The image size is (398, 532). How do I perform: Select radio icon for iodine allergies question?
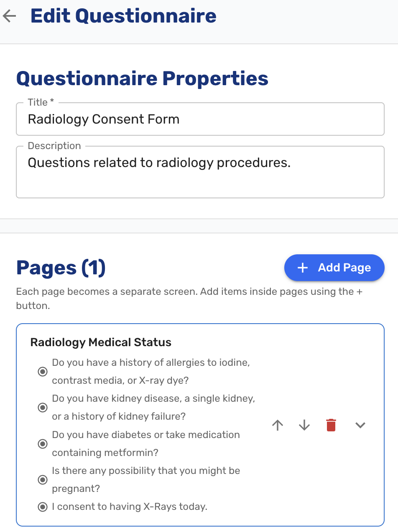coord(43,372)
